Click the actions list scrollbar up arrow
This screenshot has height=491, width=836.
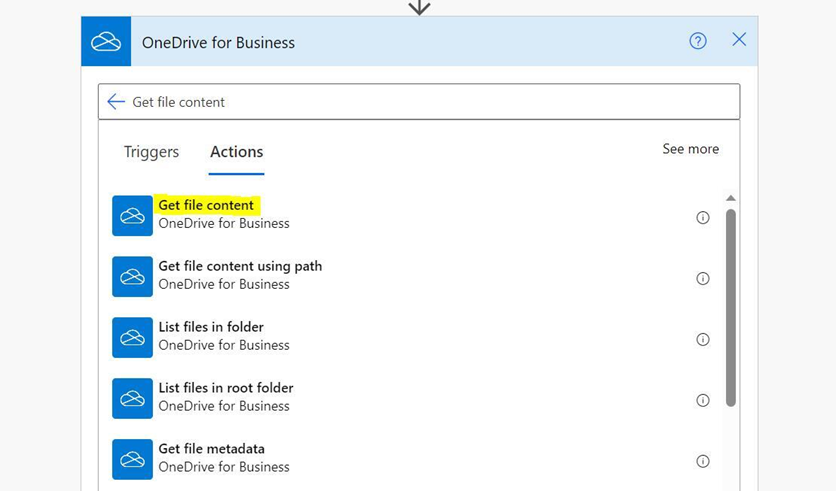730,198
